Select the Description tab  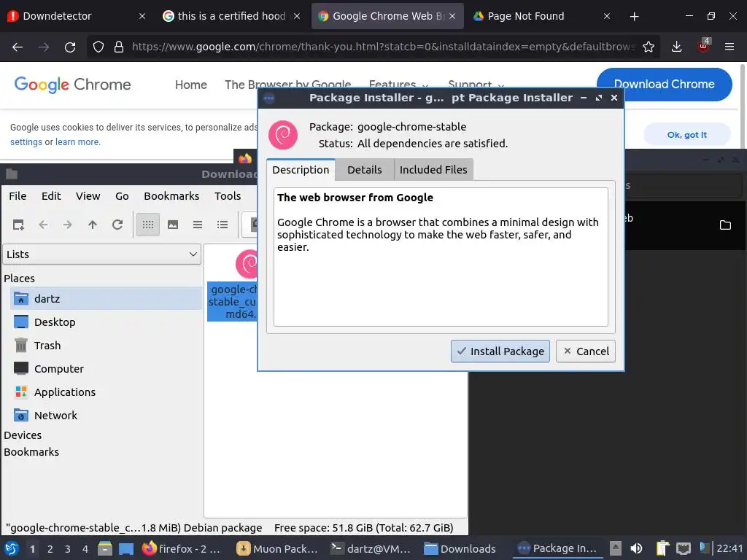coord(301,170)
